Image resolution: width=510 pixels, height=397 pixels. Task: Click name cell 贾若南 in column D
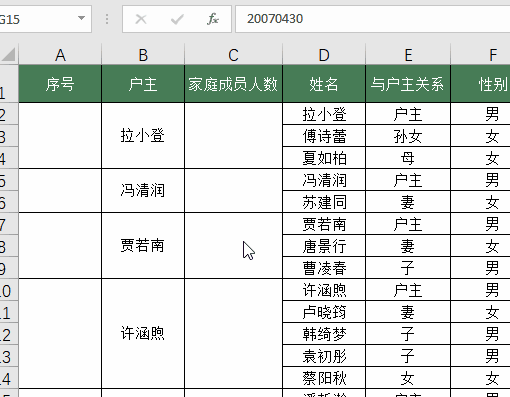pyautogui.click(x=324, y=224)
